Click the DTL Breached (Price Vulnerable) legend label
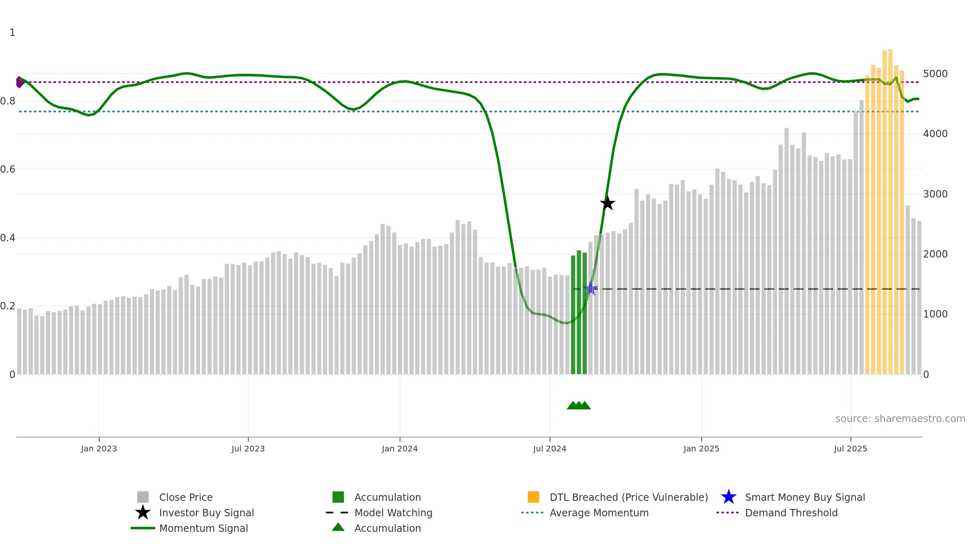 (x=629, y=497)
